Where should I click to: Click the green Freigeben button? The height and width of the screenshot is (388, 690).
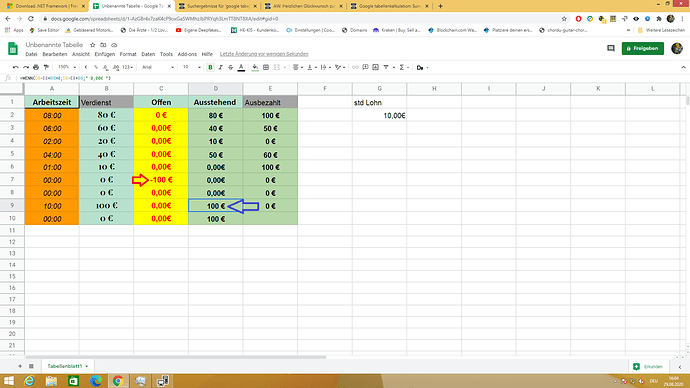[642, 48]
